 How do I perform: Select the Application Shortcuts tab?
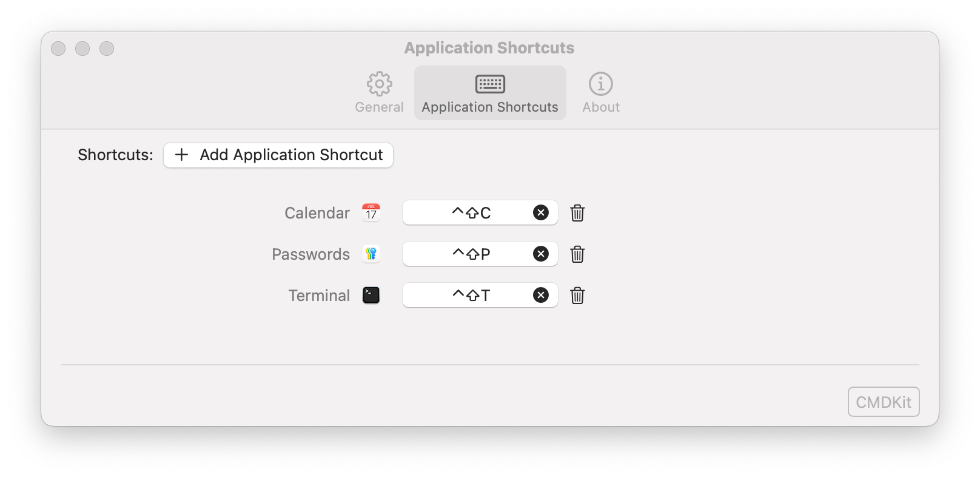pyautogui.click(x=490, y=93)
